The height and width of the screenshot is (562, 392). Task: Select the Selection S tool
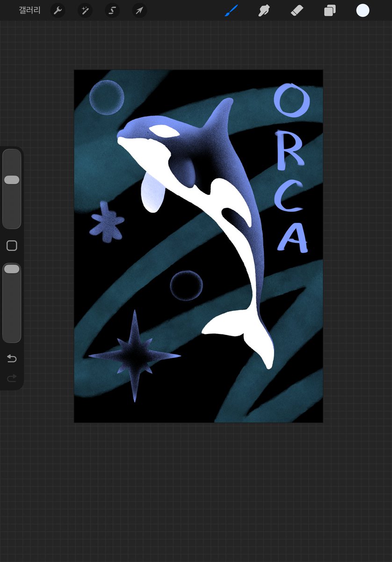[112, 10]
